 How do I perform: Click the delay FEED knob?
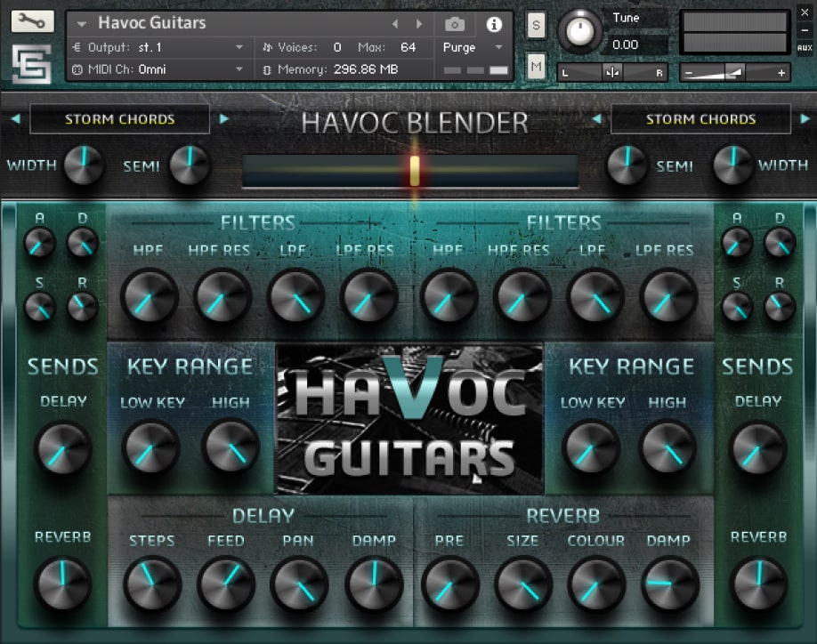tap(226, 584)
